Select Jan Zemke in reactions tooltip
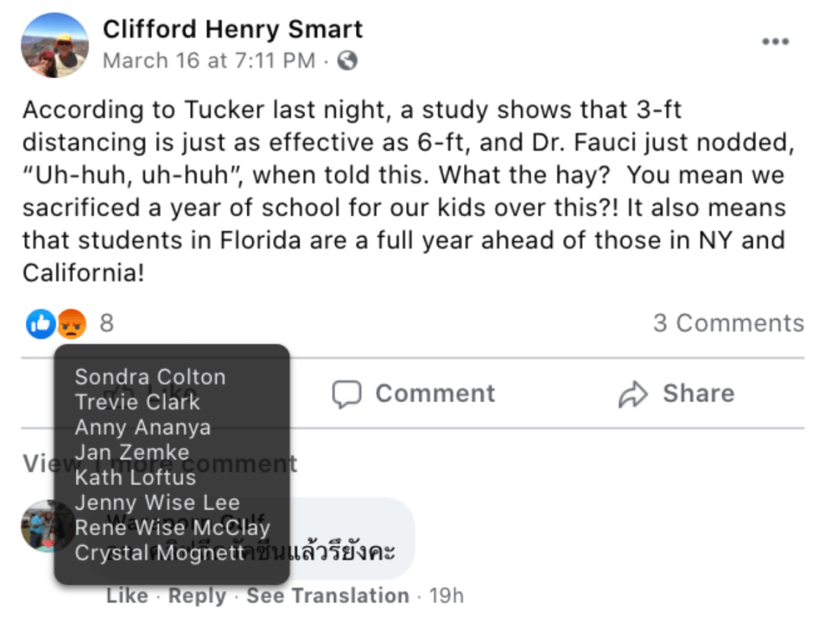Screen dimensions: 825x644 [132, 452]
